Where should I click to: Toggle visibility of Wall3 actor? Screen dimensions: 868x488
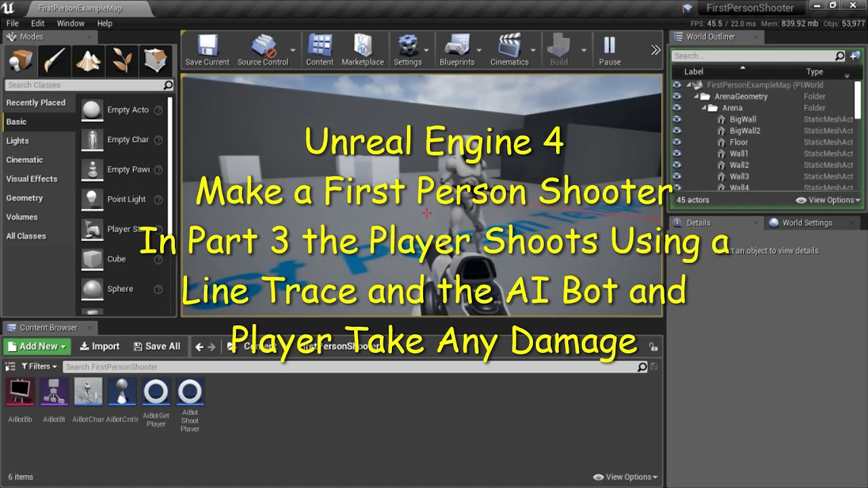(x=677, y=176)
